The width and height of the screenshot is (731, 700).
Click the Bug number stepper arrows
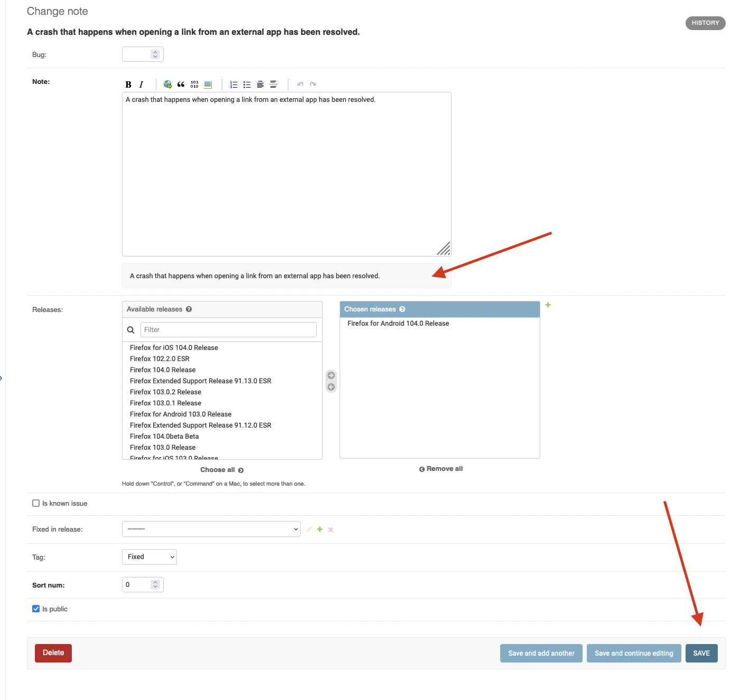point(155,54)
